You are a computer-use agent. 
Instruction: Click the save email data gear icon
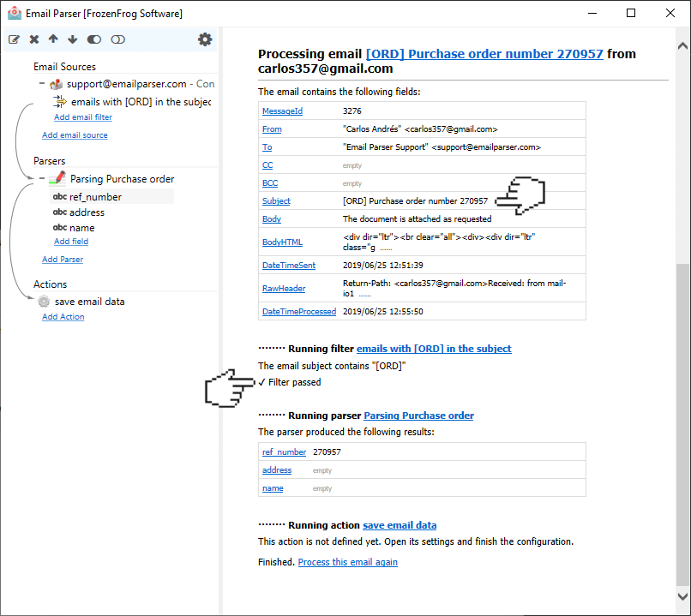tap(44, 302)
